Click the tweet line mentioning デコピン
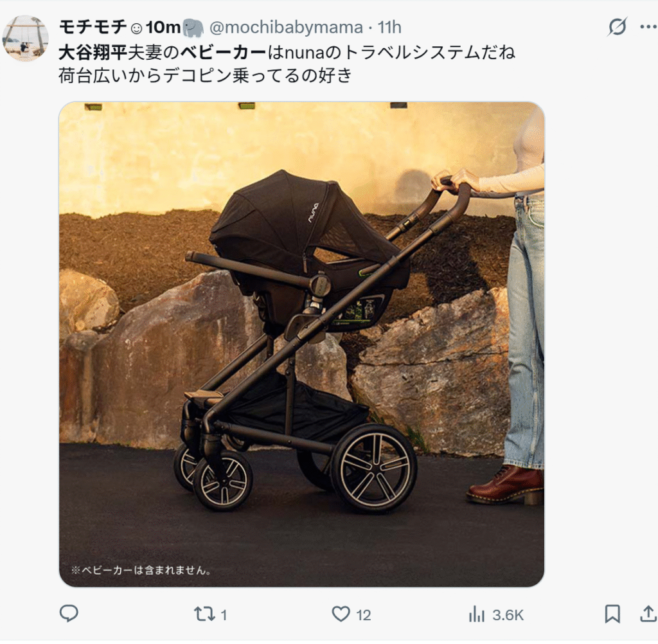This screenshot has height=644, width=658. coord(205,76)
